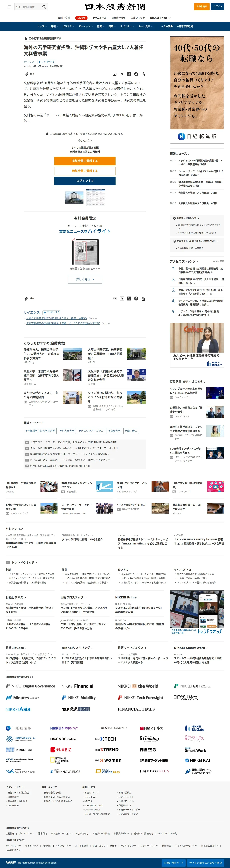The width and height of the screenshot is (230, 868).
Task: Click the table image thumbnail in the article
Action: tap(96, 198)
